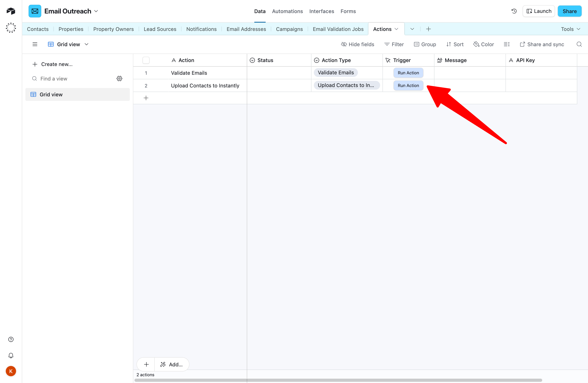
Task: Open the Filter options
Action: (394, 44)
